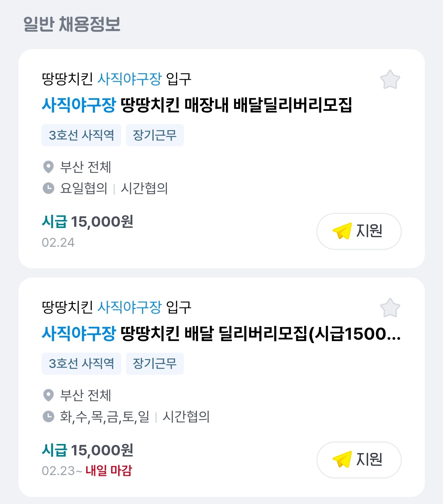Open truncated job title ending with 시급1500...
The height and width of the screenshot is (504, 443).
(221, 334)
